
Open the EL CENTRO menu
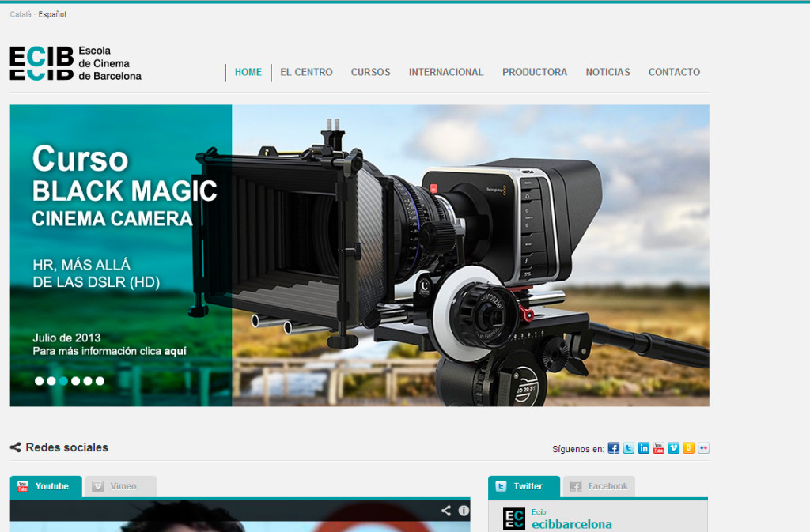306,72
